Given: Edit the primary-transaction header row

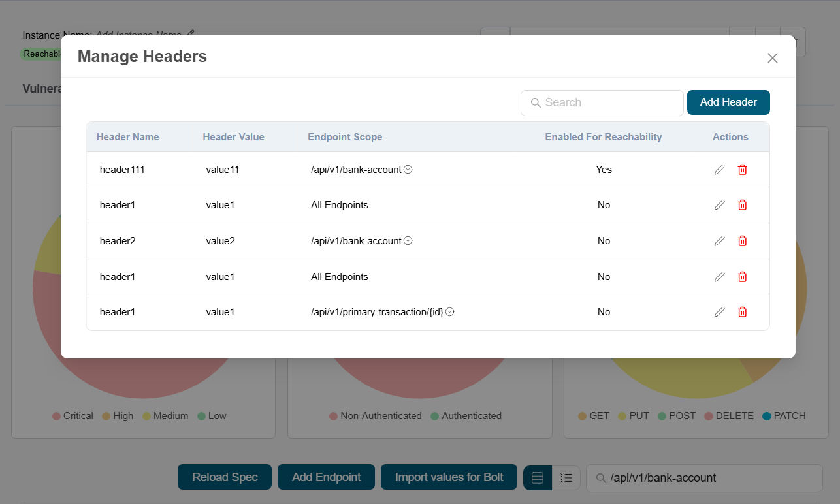Looking at the screenshot, I should pyautogui.click(x=719, y=312).
